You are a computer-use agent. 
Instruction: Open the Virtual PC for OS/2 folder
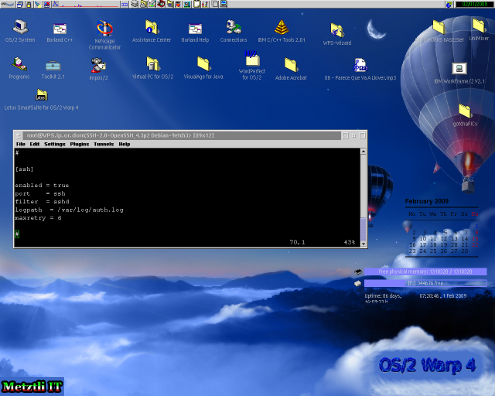(x=153, y=64)
